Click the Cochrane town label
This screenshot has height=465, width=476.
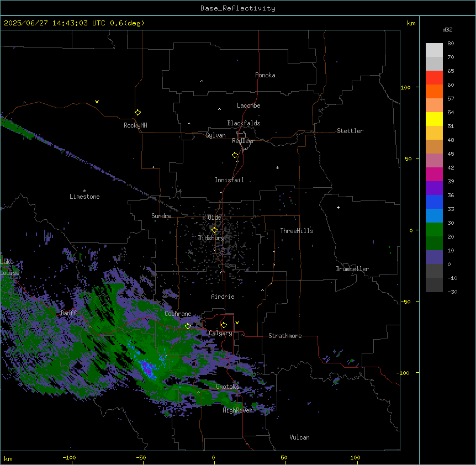(x=178, y=314)
